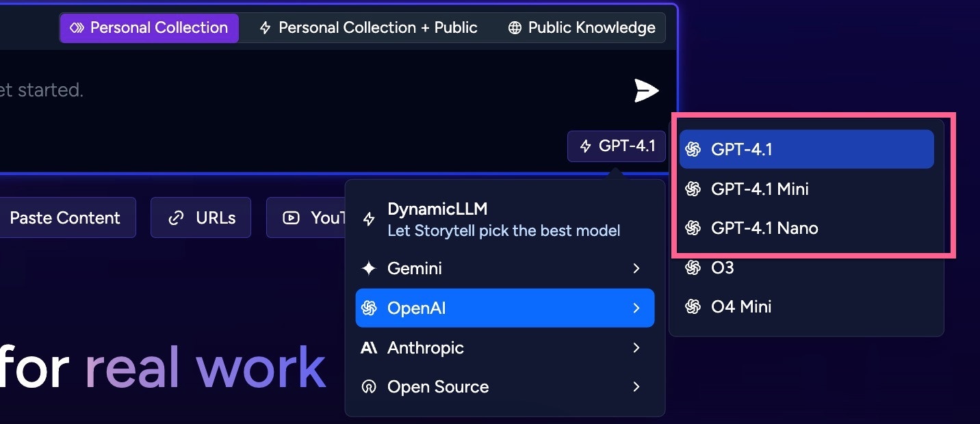Click the globe icon on Public Knowledge

click(x=515, y=28)
